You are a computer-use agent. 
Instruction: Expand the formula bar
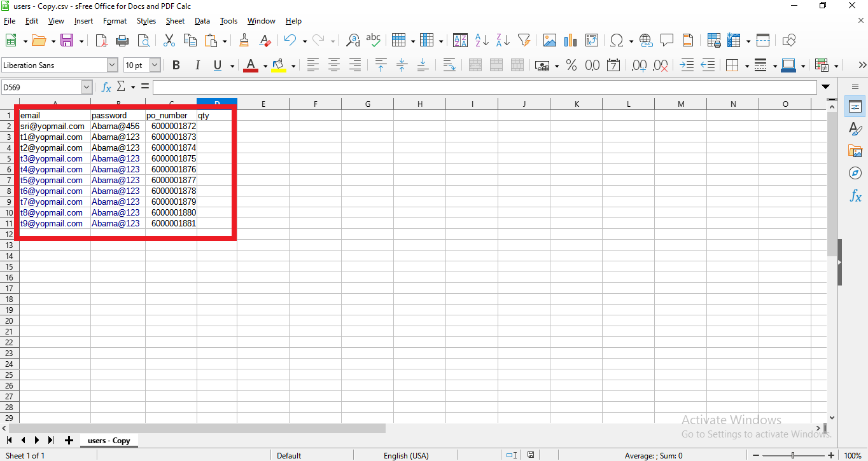point(826,87)
